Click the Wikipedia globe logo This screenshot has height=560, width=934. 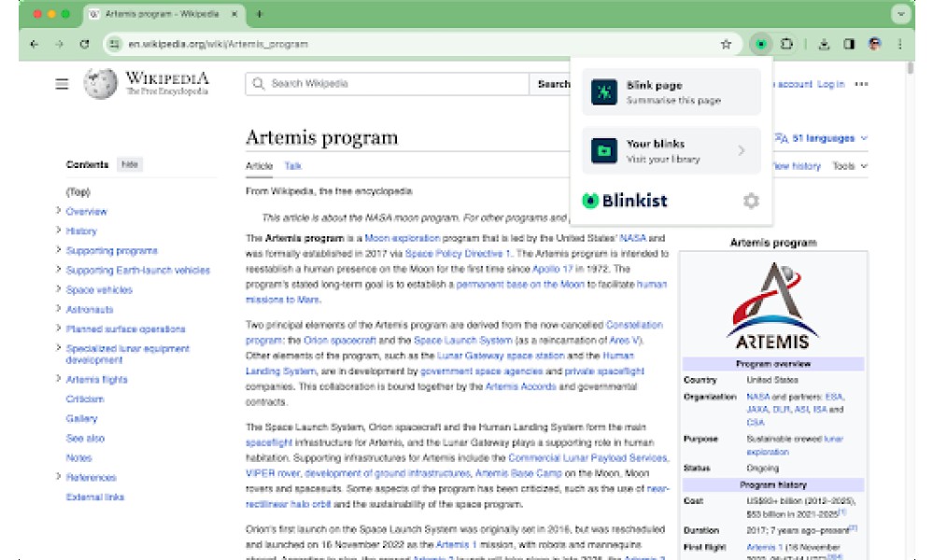pyautogui.click(x=100, y=83)
